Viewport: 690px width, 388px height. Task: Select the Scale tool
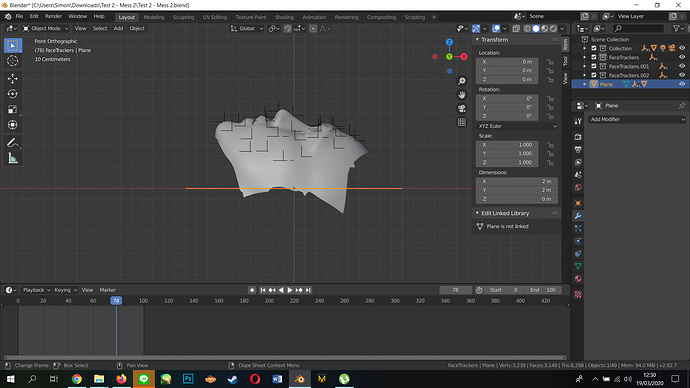tap(13, 110)
